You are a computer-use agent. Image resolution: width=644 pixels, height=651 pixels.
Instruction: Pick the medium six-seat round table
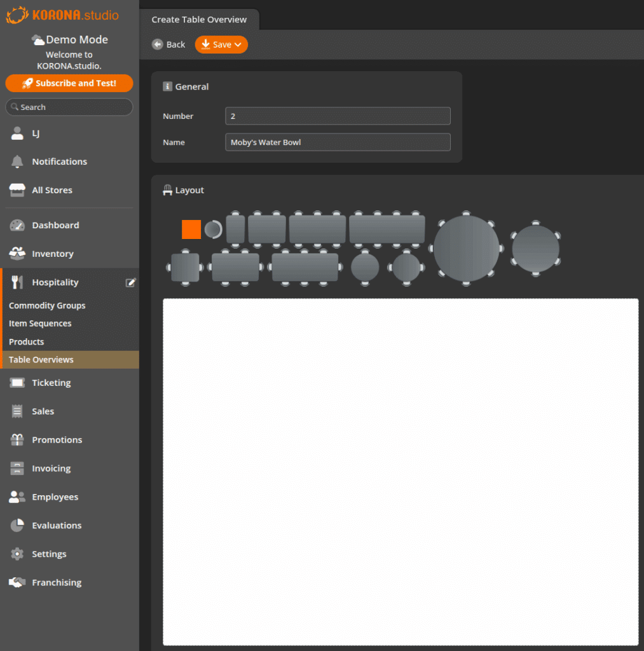[535, 249]
